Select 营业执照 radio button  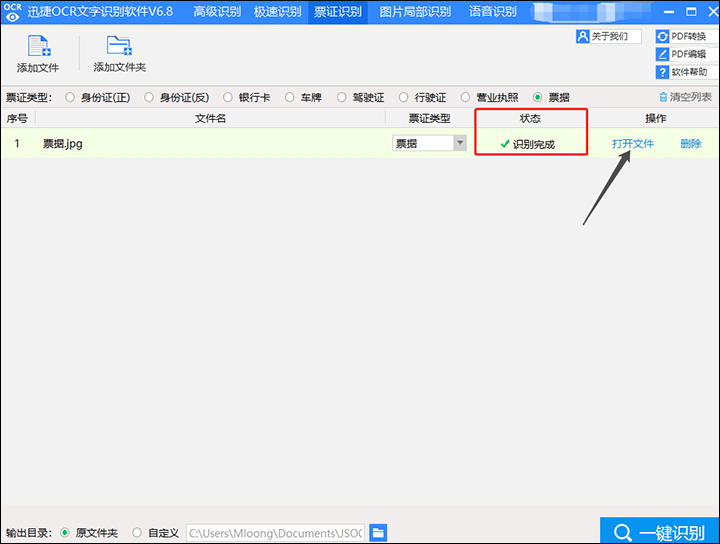coord(465,97)
